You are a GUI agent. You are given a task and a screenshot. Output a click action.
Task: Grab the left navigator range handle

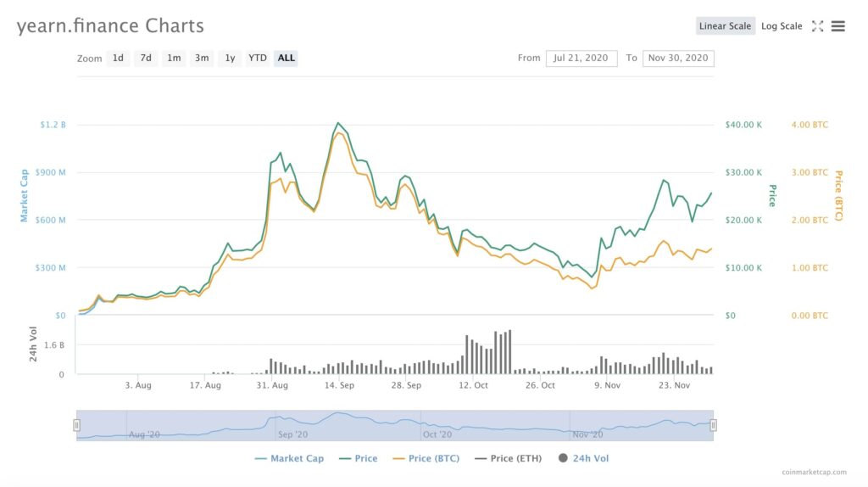pos(77,425)
